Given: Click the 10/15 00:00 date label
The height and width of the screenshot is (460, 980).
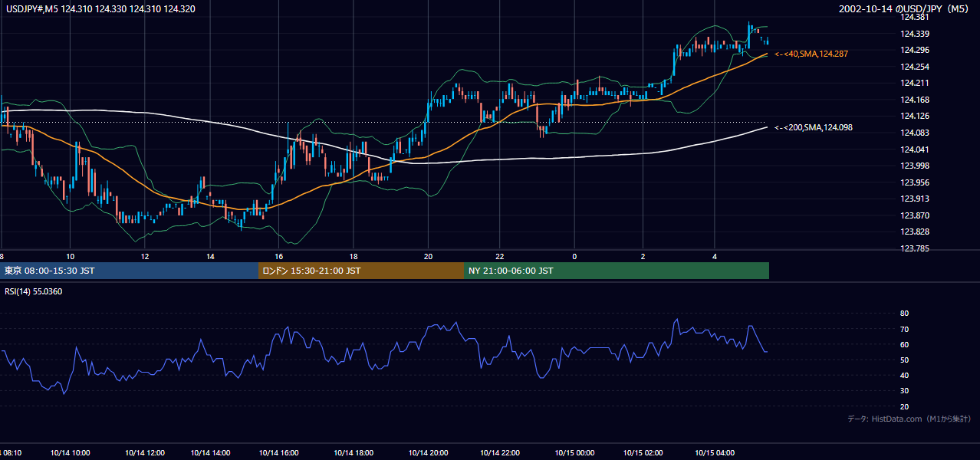Looking at the screenshot, I should point(574,453).
